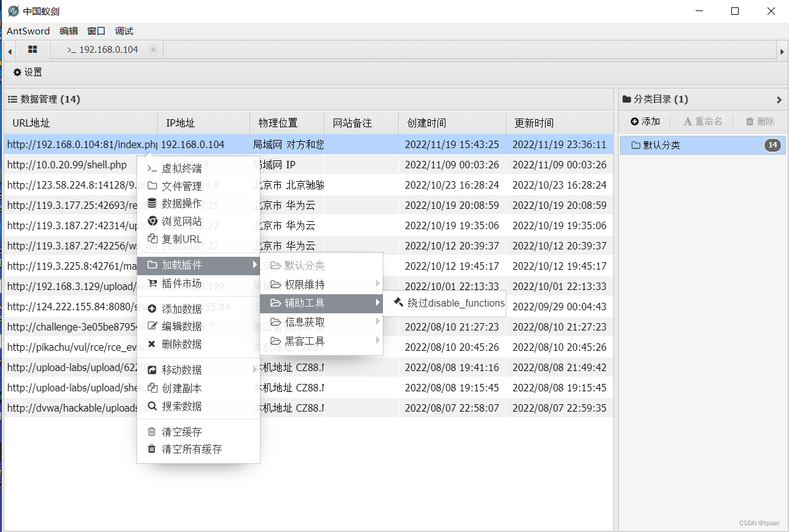Collapse the 分类目录 panel chevron
This screenshot has width=789, height=532.
click(x=779, y=100)
